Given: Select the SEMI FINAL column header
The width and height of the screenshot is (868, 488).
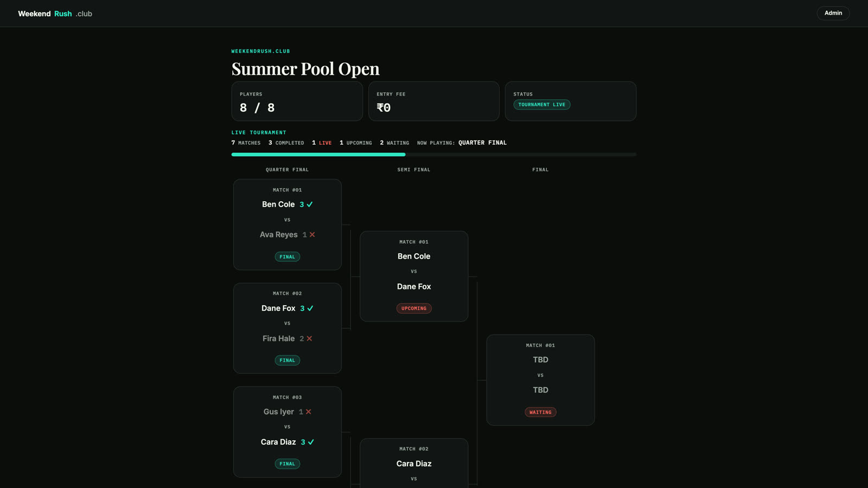Looking at the screenshot, I should (413, 170).
